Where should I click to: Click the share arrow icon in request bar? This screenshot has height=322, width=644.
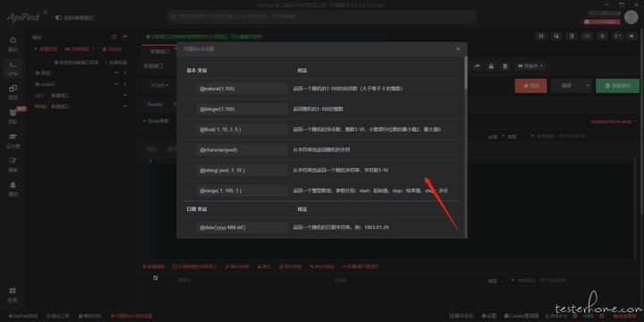[478, 66]
